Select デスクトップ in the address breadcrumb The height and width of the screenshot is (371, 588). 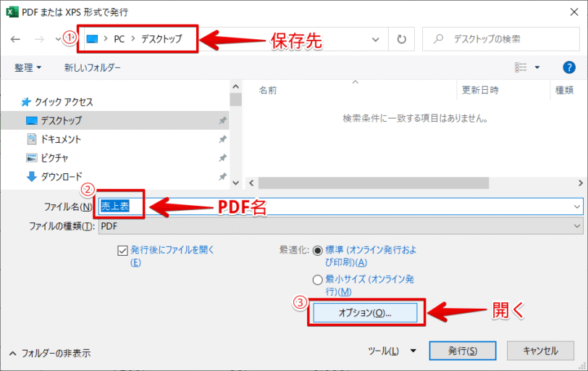tap(161, 38)
